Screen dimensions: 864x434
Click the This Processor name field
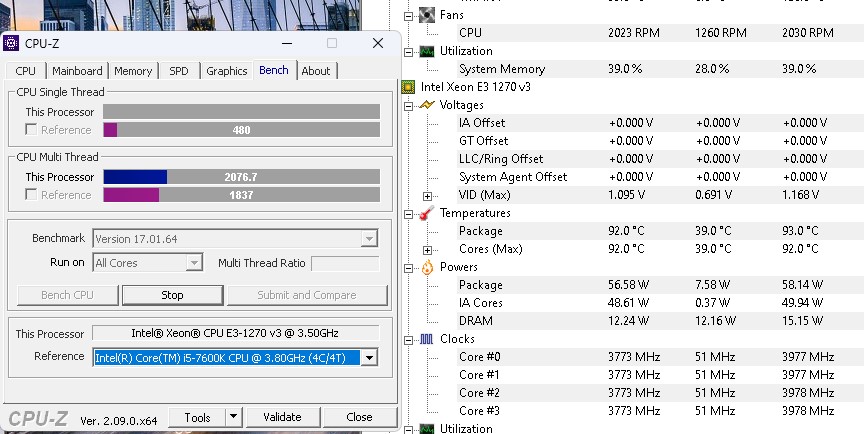(236, 333)
